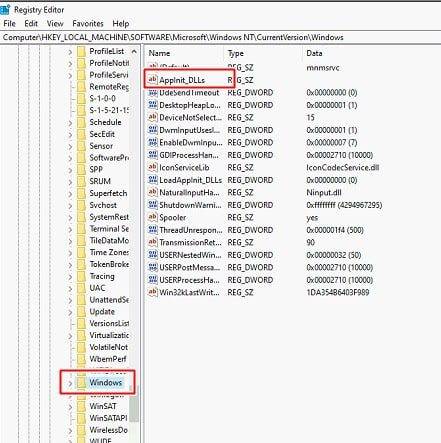Open the File menu

[9, 24]
